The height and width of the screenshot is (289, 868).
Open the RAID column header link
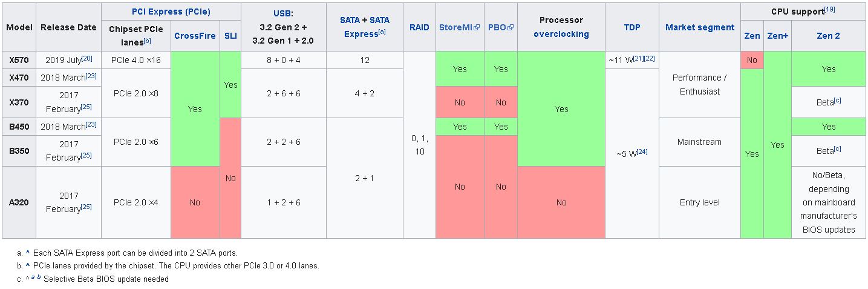coord(419,27)
